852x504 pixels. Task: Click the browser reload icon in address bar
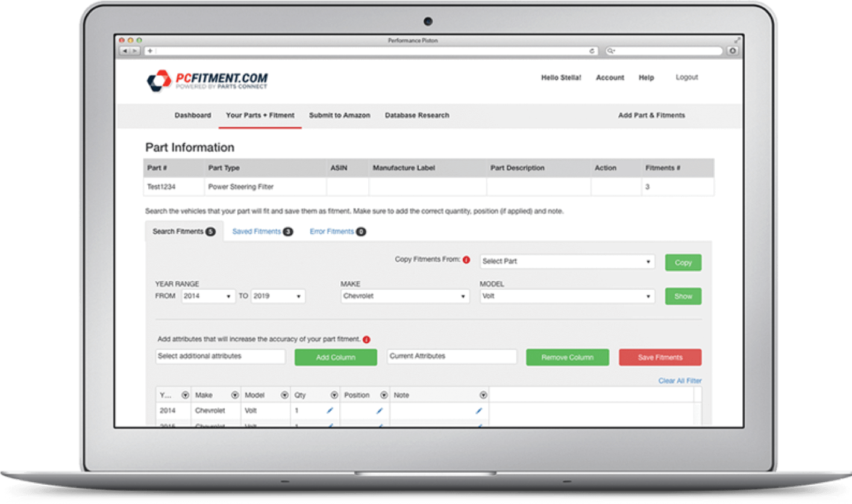[x=592, y=51]
